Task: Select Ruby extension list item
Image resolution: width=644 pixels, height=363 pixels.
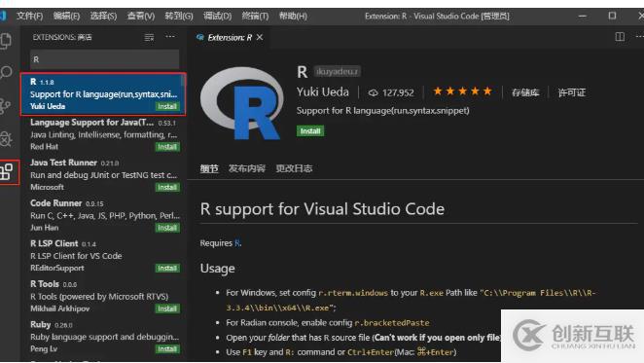Action: [x=103, y=337]
